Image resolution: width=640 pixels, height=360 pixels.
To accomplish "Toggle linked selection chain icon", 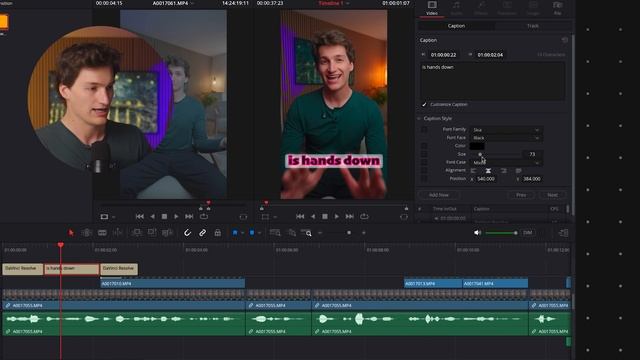I will (x=202, y=233).
